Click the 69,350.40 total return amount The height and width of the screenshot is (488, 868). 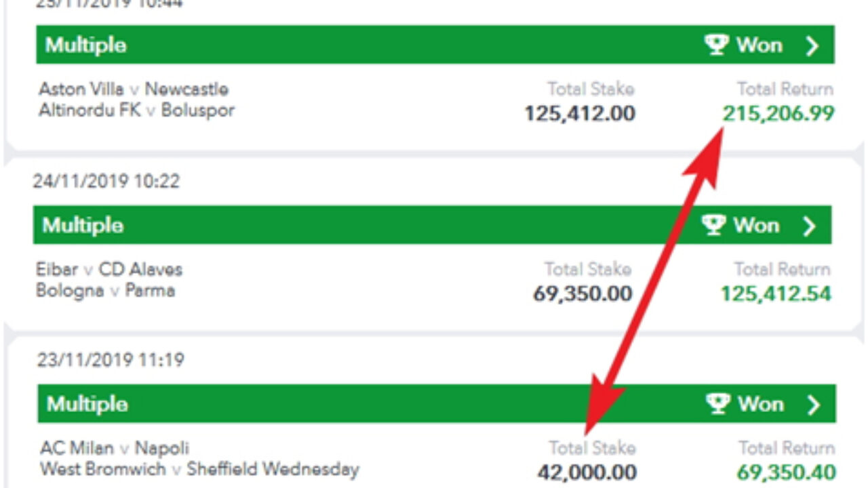pos(786,472)
